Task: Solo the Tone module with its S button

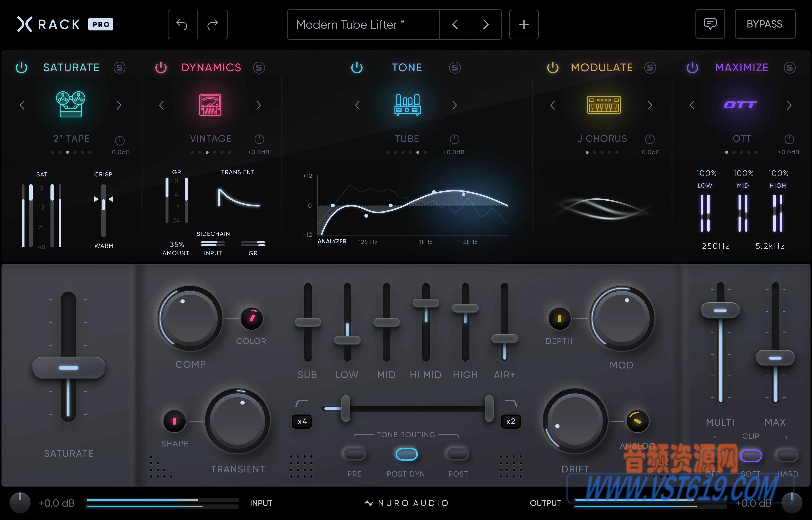Action: pyautogui.click(x=455, y=68)
